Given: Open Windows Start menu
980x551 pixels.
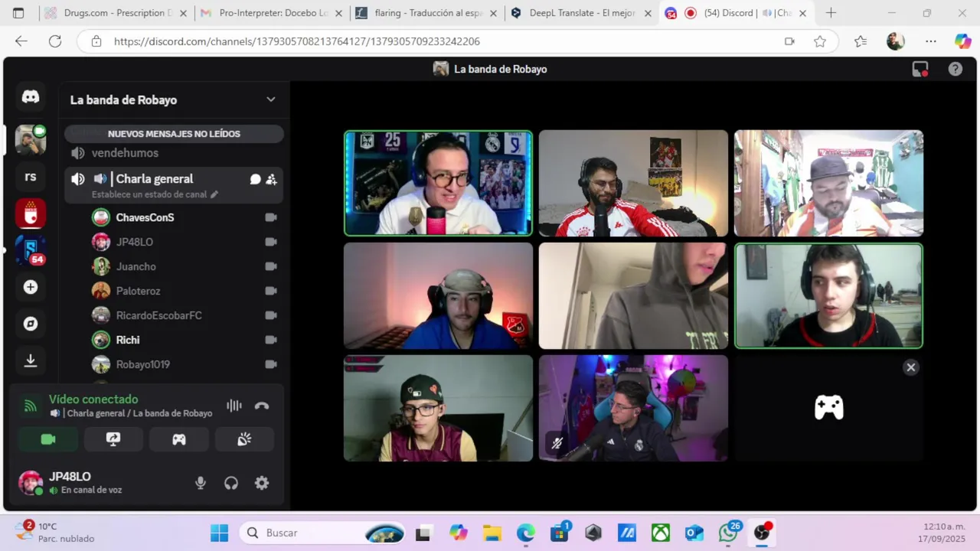Looking at the screenshot, I should point(219,533).
